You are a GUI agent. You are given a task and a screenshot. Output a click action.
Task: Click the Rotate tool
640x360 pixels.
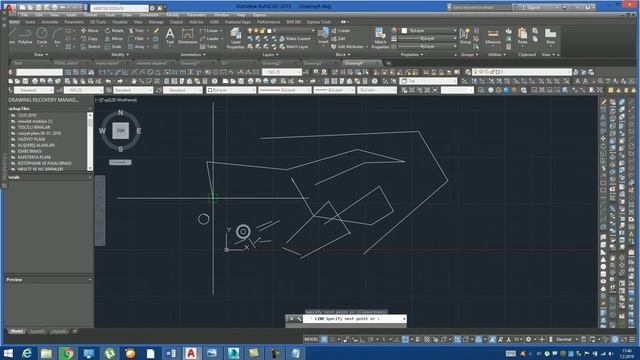coord(114,31)
